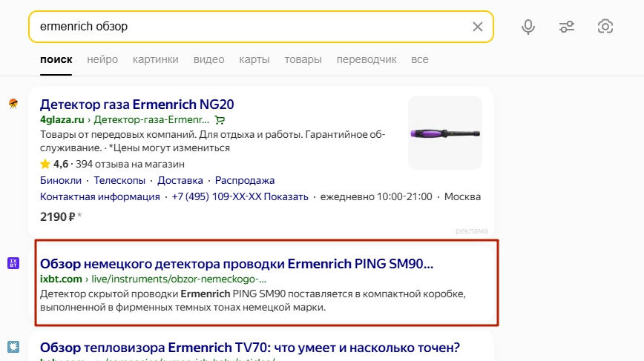Click the yellow rating star icon

click(45, 164)
